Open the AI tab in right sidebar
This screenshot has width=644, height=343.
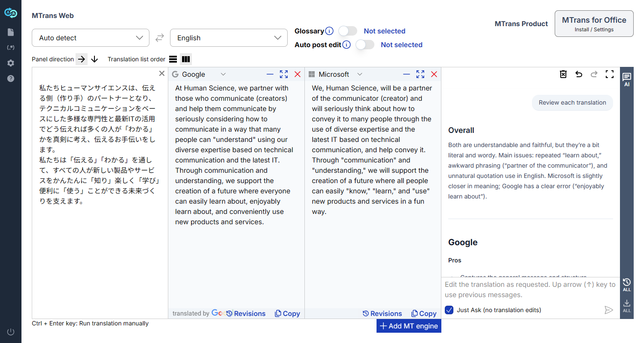point(627,79)
